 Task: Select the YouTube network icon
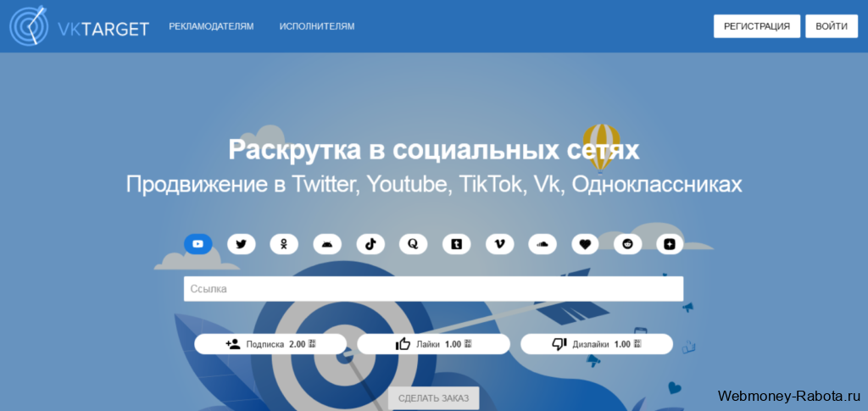pyautogui.click(x=198, y=244)
